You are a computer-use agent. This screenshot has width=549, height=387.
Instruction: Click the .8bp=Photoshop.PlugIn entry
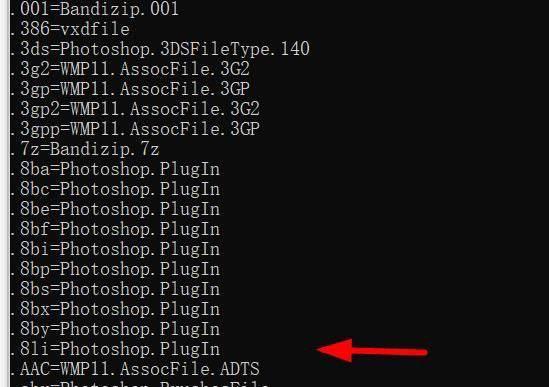click(115, 269)
